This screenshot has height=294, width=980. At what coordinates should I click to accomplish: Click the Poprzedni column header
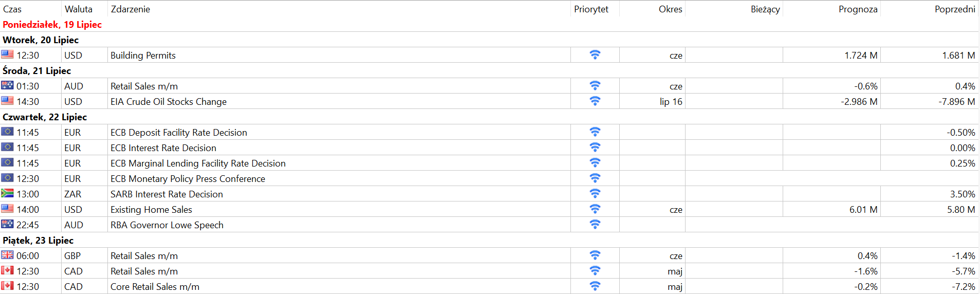[954, 9]
